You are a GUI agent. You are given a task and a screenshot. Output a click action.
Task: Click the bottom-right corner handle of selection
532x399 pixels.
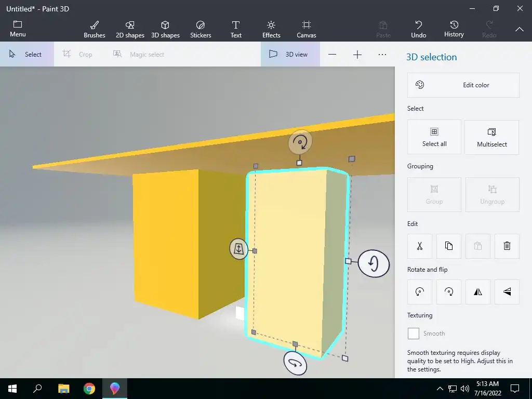[x=345, y=358]
